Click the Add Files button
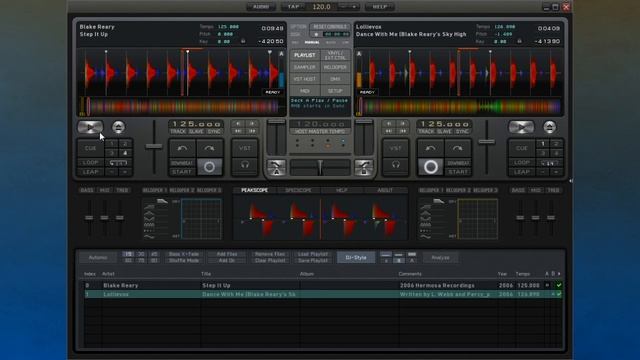The height and width of the screenshot is (360, 640). click(x=227, y=254)
